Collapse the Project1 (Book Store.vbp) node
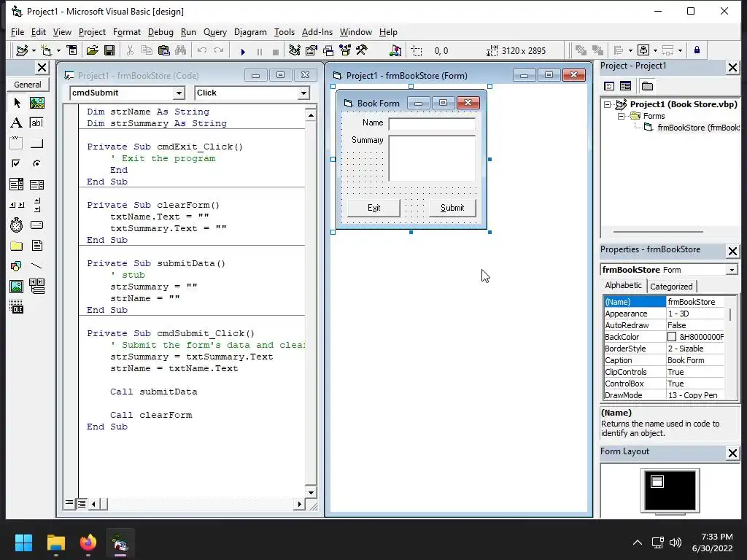 pyautogui.click(x=608, y=104)
